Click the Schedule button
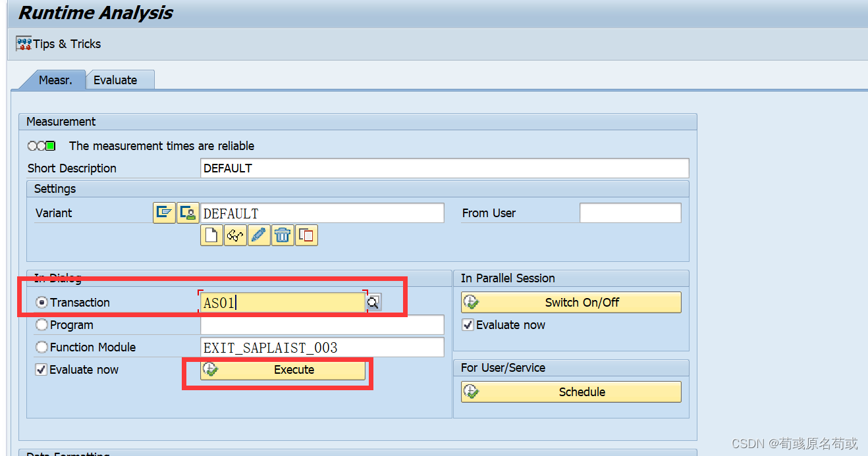Image resolution: width=868 pixels, height=456 pixels. point(571,392)
